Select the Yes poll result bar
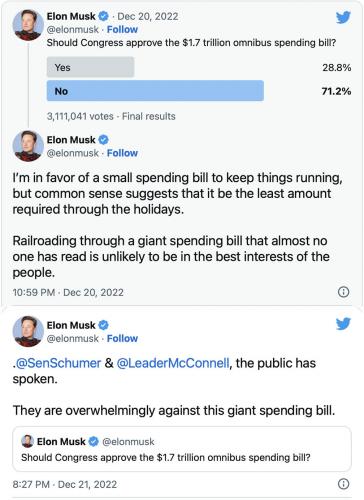Screen dimensions: 364x500 click(x=90, y=67)
